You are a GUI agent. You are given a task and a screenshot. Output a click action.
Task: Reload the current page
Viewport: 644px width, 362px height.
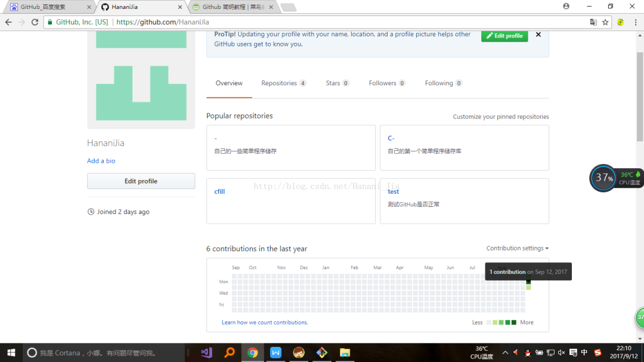tap(35, 22)
